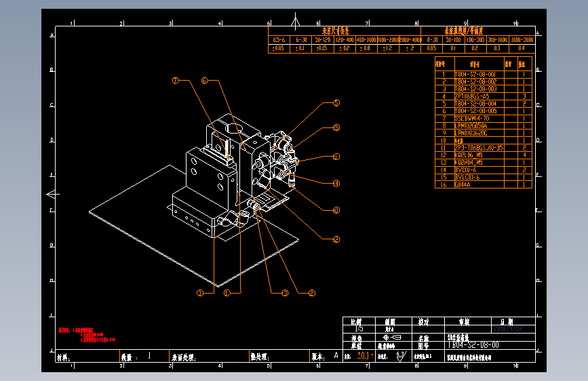Click the red technical notes text

tap(87, 335)
